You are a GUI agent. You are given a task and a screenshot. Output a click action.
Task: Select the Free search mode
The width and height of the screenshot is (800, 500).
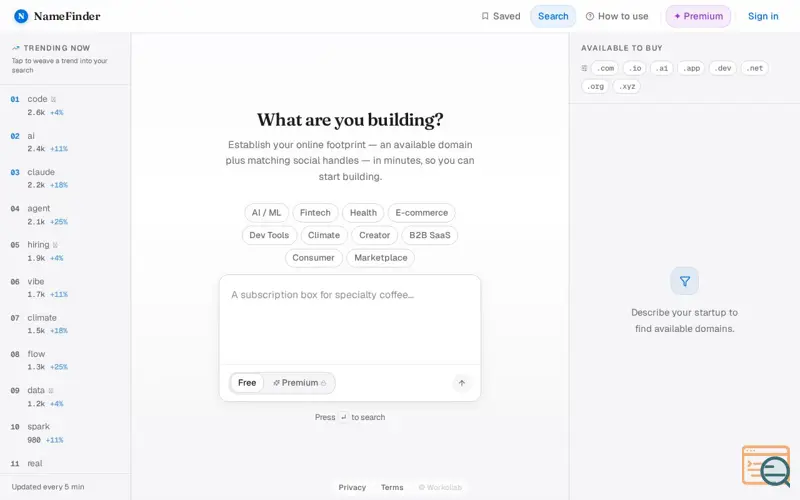tap(247, 383)
